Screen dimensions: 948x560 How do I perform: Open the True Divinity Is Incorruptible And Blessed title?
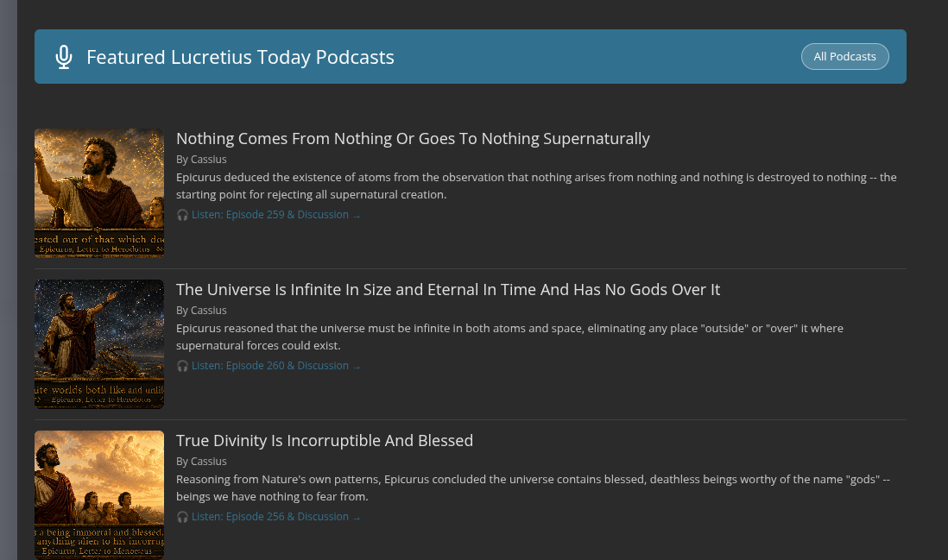point(325,440)
